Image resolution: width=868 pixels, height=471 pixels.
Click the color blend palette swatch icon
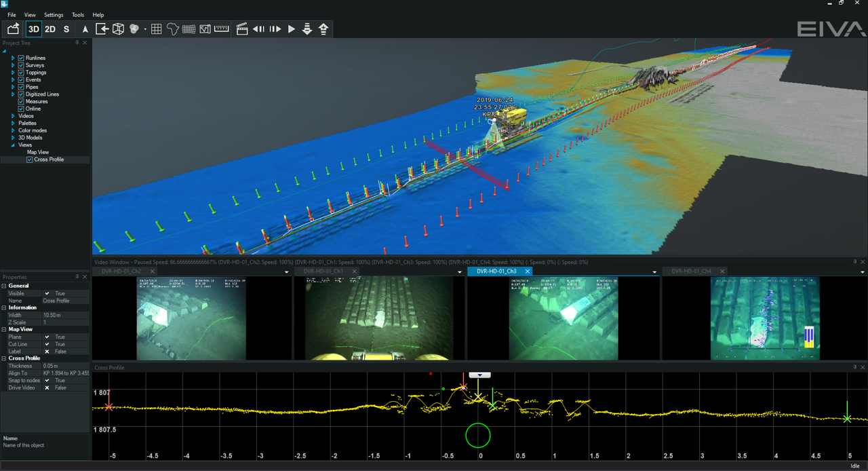click(134, 29)
